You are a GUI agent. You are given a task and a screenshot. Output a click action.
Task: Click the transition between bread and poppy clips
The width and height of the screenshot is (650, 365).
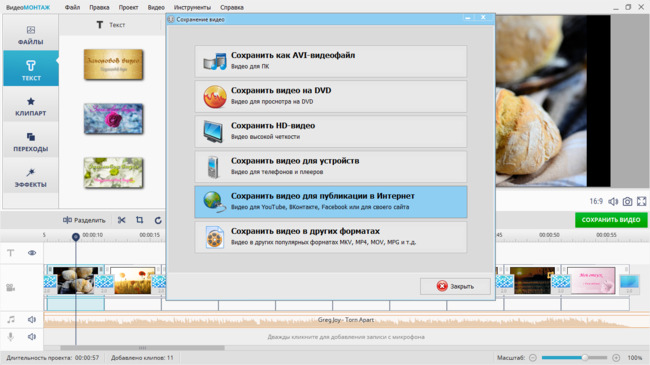pyautogui.click(x=104, y=283)
